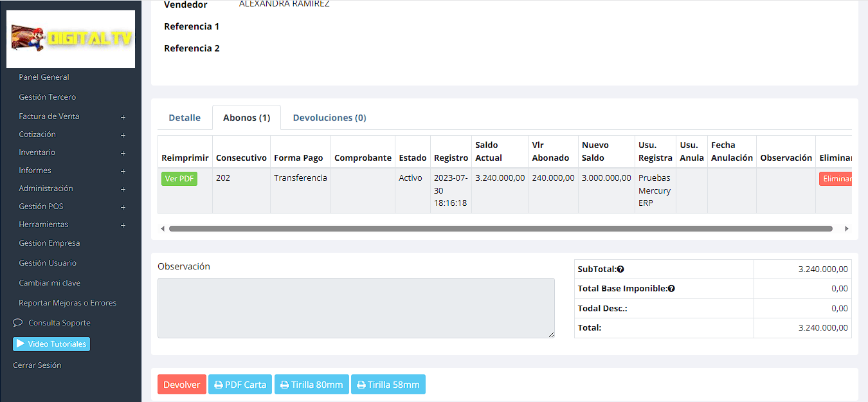Print Tirilla 58mm receipt
The height and width of the screenshot is (402, 868).
[388, 385]
